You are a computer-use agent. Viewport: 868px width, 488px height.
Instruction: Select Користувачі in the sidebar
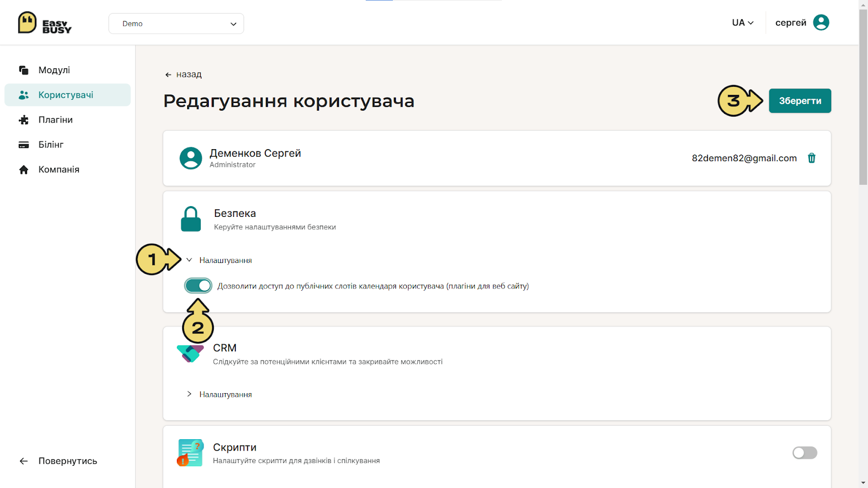(68, 95)
